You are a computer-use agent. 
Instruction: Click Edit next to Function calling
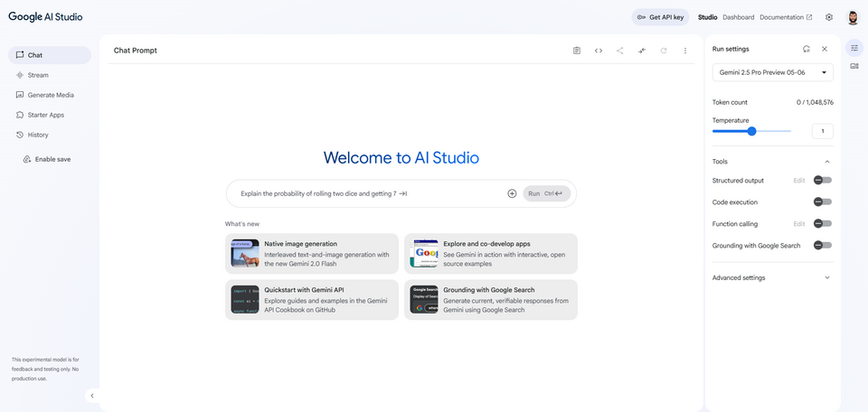[x=798, y=224]
